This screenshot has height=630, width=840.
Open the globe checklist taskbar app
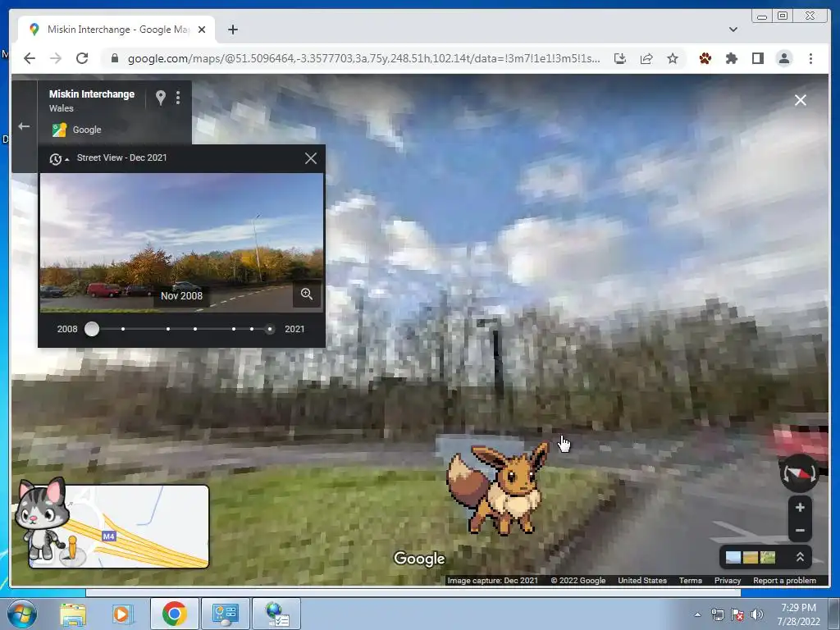276,614
